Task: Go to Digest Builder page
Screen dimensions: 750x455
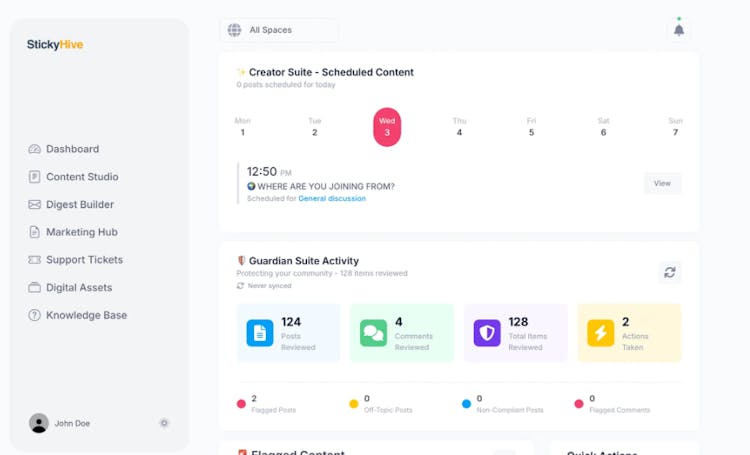Action: tap(80, 204)
